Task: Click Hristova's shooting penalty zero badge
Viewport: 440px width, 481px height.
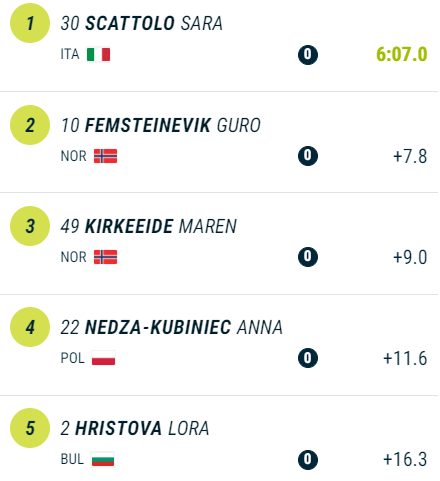Action: tap(308, 459)
